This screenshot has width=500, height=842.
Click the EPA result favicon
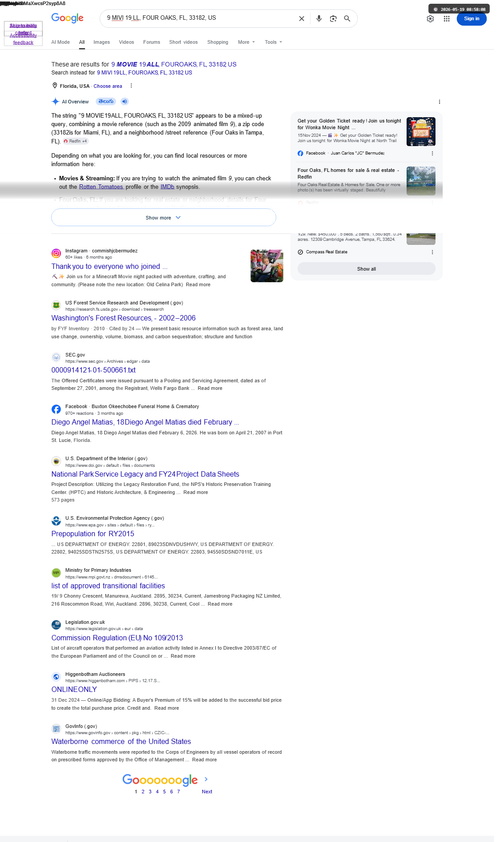pos(56,521)
